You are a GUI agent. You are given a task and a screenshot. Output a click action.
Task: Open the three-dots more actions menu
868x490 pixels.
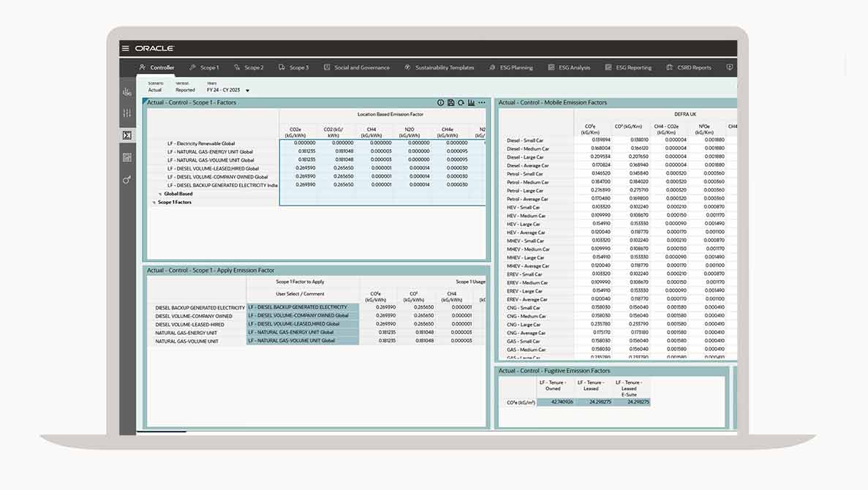481,102
